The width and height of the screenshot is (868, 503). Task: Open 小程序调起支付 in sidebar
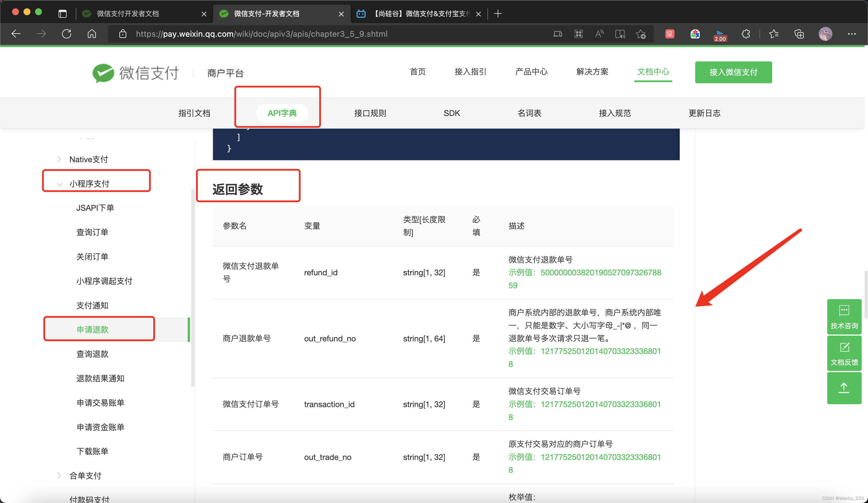pyautogui.click(x=104, y=281)
